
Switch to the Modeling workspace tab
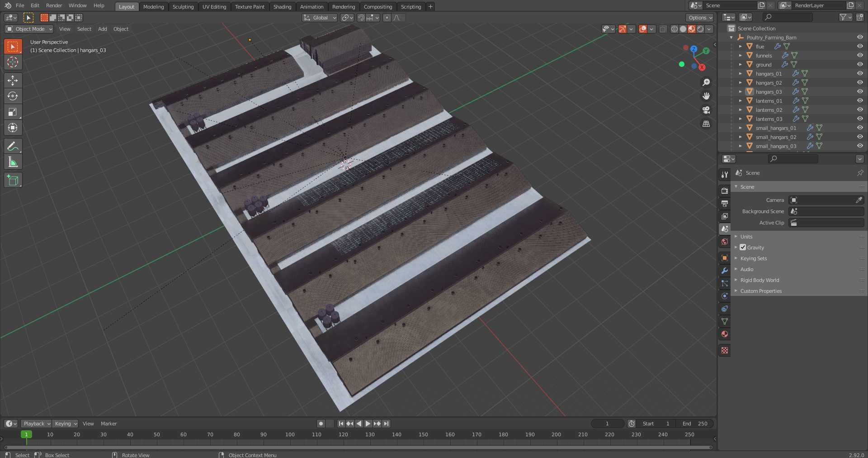(x=153, y=7)
